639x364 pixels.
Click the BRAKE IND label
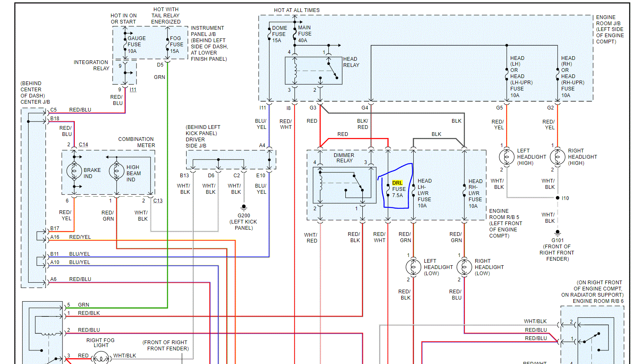pyautogui.click(x=92, y=173)
